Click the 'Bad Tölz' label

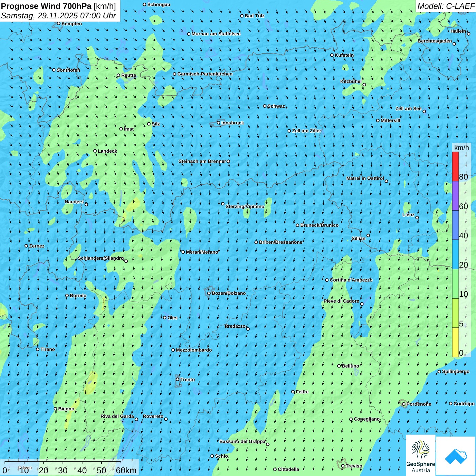click(x=255, y=16)
